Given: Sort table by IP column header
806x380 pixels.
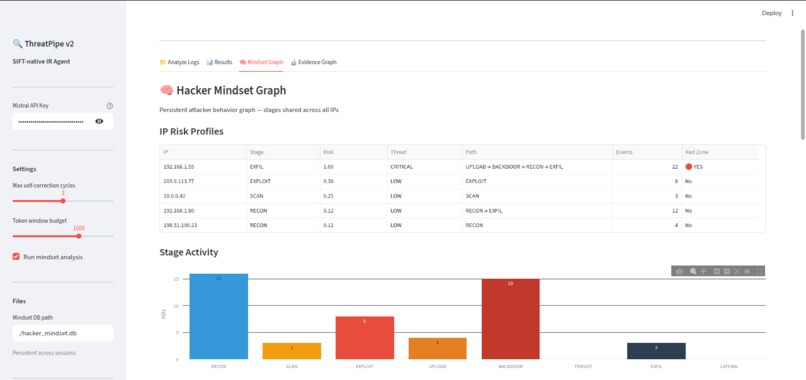Looking at the screenshot, I should [x=203, y=152].
